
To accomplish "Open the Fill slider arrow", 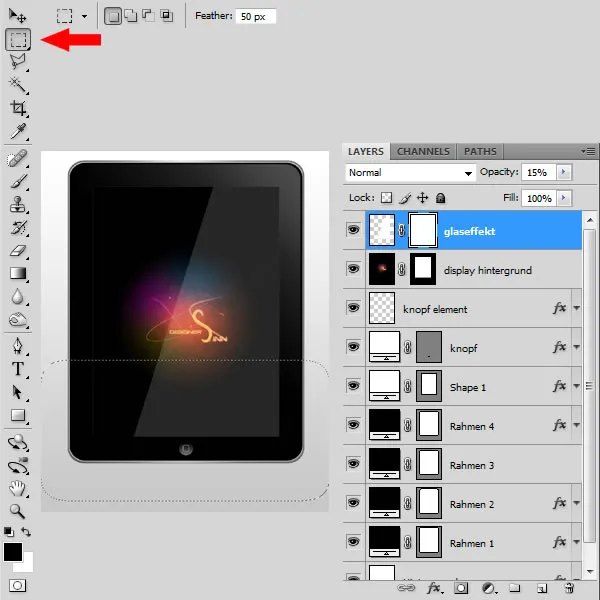I will tap(563, 198).
